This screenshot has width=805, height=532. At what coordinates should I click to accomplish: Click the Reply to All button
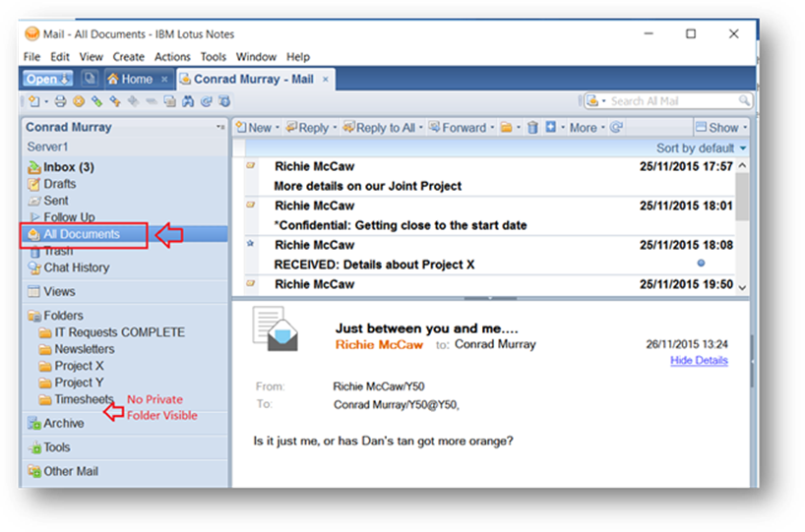tap(380, 127)
